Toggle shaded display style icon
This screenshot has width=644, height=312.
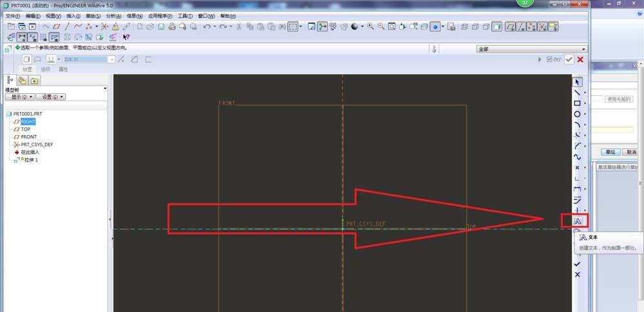[x=497, y=27]
